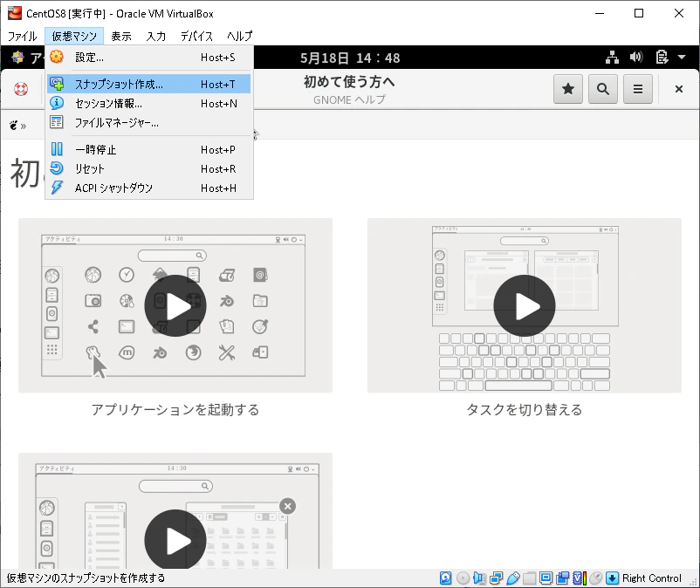
Task: Select 一時停止 to pause the VM
Action: coord(149,149)
